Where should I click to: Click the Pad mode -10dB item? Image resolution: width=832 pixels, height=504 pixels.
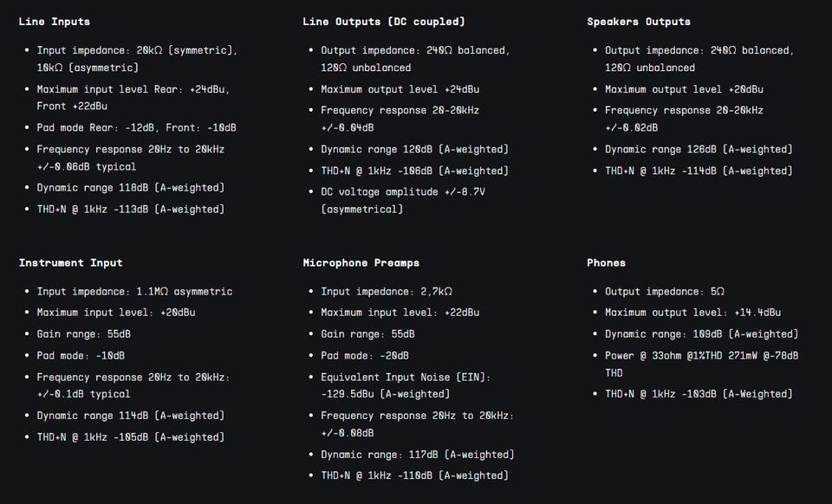[81, 356]
